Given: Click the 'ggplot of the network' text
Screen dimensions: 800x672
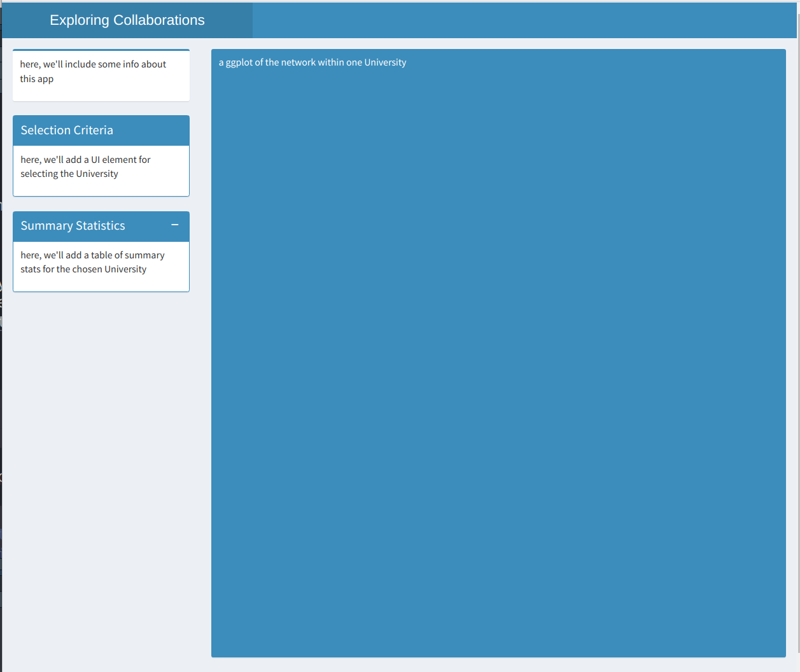Looking at the screenshot, I should pyautogui.click(x=270, y=62).
